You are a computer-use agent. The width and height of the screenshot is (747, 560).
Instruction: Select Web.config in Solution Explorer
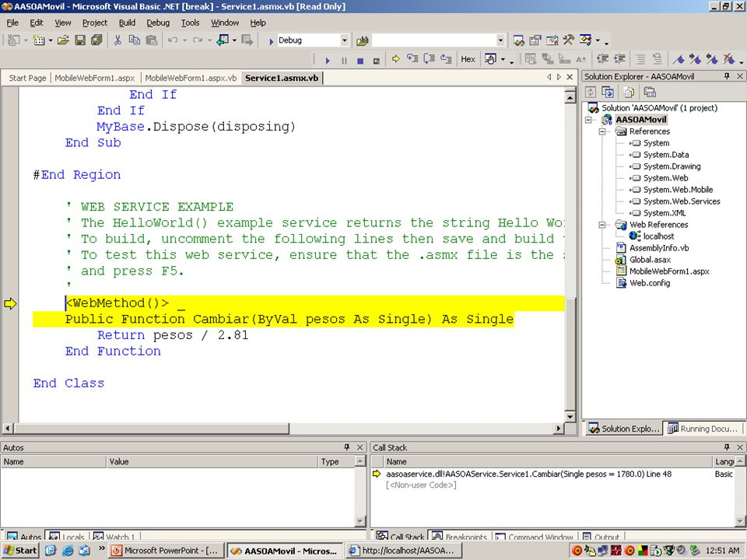point(649,283)
